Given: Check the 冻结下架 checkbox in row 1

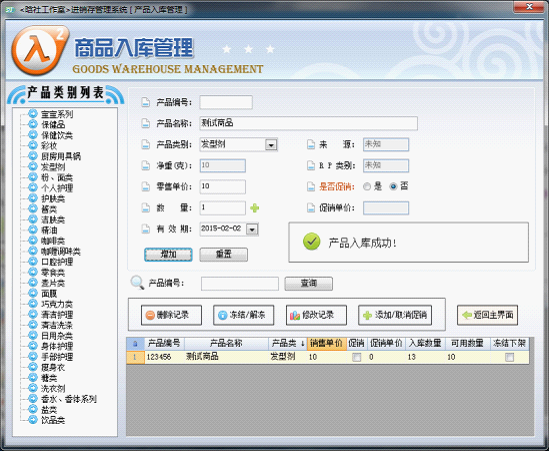Looking at the screenshot, I should point(509,357).
